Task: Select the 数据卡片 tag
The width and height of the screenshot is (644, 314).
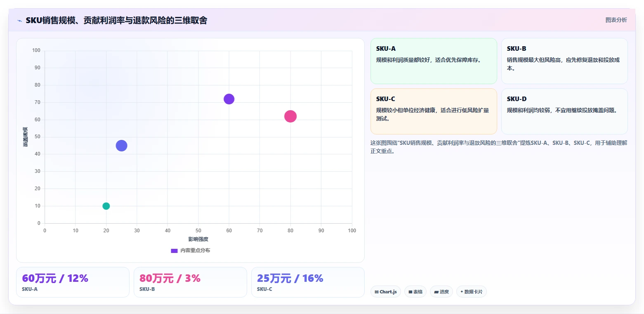Action: tap(472, 292)
